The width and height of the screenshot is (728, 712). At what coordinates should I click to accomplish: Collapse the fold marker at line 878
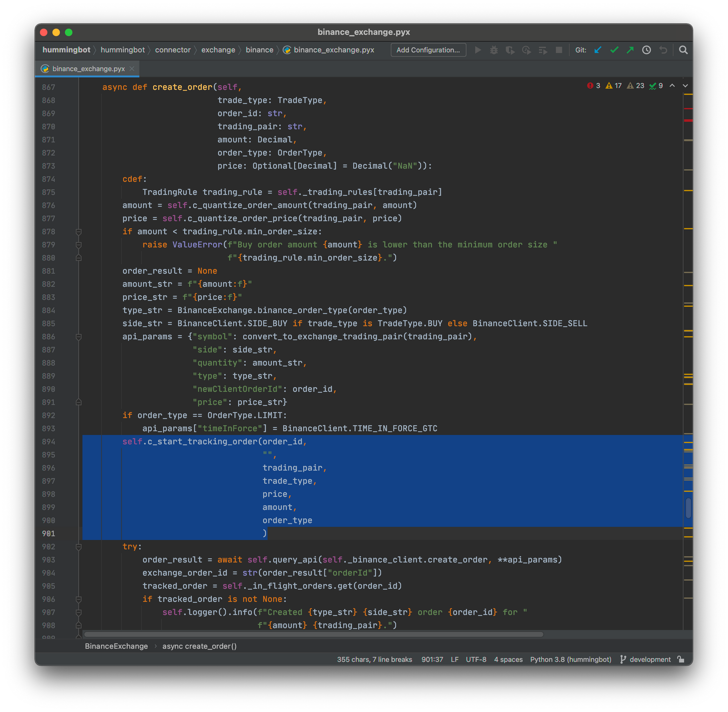click(x=79, y=232)
